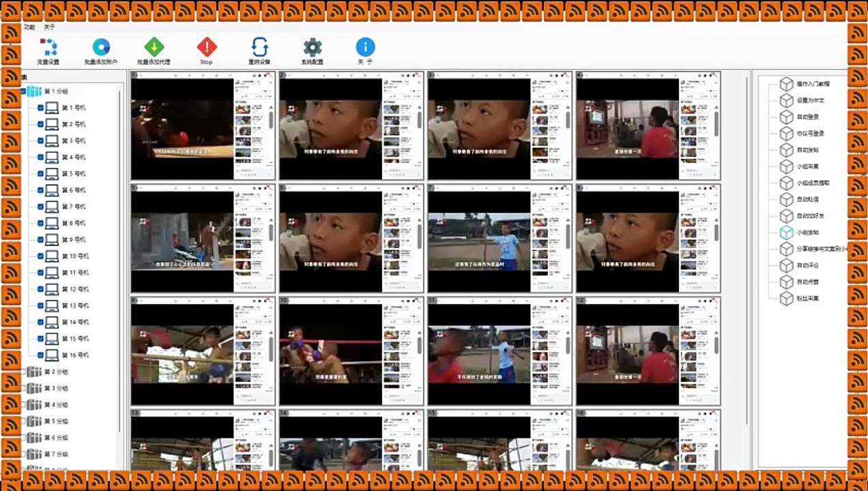Select the 第 6 号机 device label
The width and height of the screenshot is (868, 491).
click(74, 190)
